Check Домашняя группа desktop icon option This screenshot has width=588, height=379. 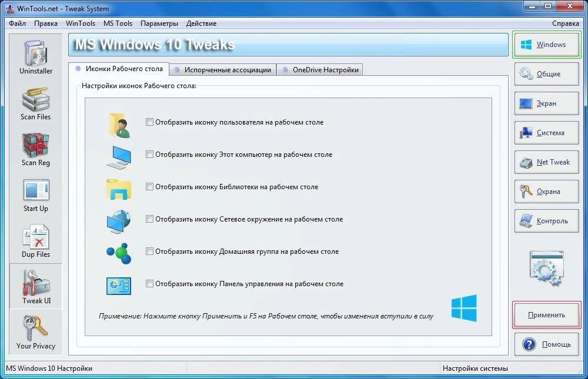point(149,251)
